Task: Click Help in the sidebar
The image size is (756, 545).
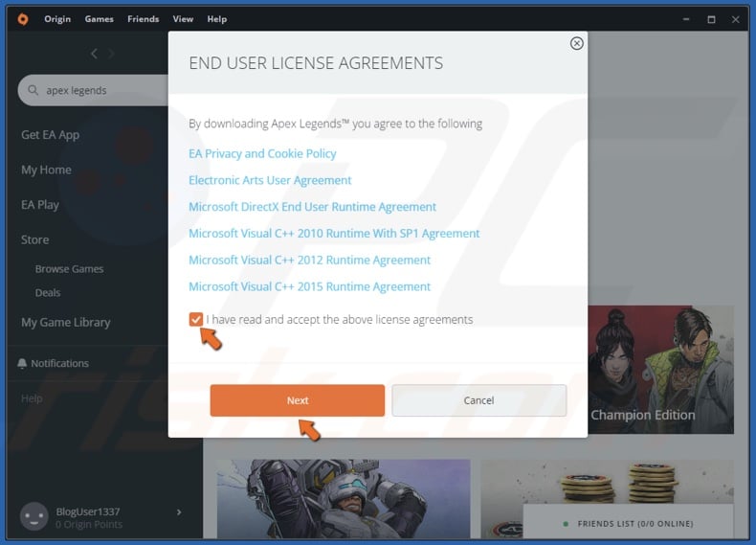Action: pyautogui.click(x=32, y=398)
